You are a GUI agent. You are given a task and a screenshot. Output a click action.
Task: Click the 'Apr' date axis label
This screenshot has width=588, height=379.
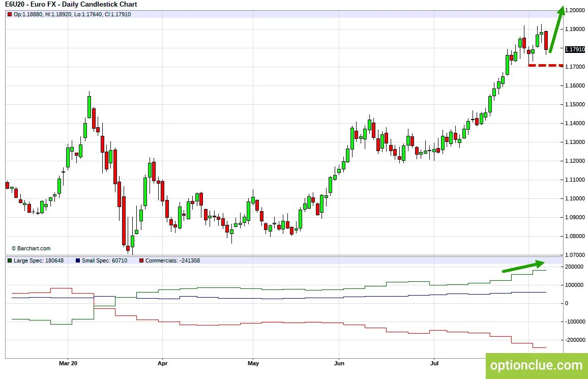(x=162, y=363)
